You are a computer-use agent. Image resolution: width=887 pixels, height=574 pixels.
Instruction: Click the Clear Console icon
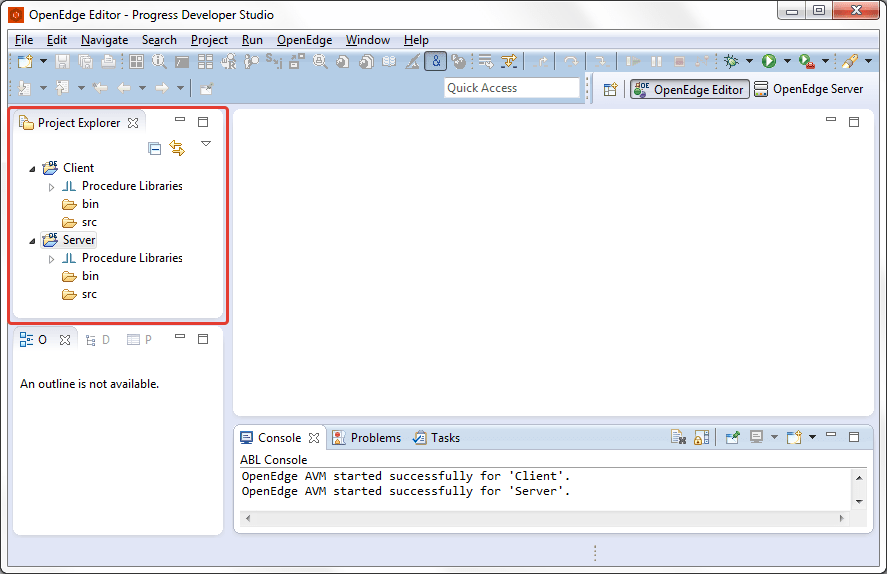[678, 437]
